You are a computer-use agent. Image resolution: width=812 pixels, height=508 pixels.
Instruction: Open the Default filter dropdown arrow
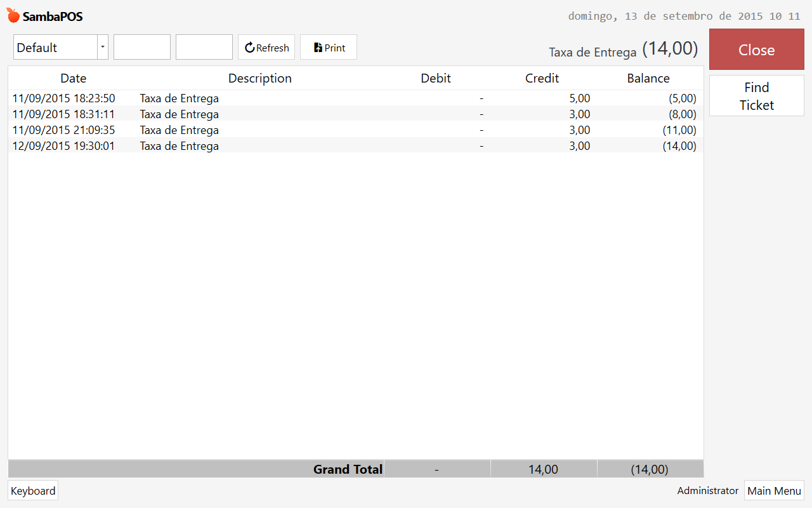[103, 48]
